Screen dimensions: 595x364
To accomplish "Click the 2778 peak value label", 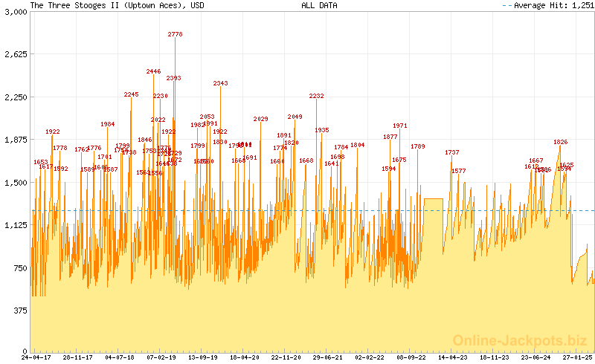I will pos(175,34).
